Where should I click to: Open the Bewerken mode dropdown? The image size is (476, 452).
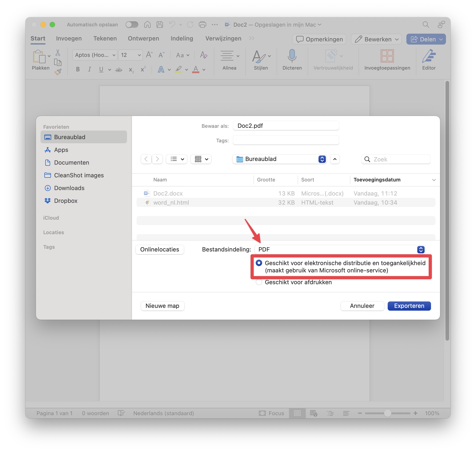[376, 39]
